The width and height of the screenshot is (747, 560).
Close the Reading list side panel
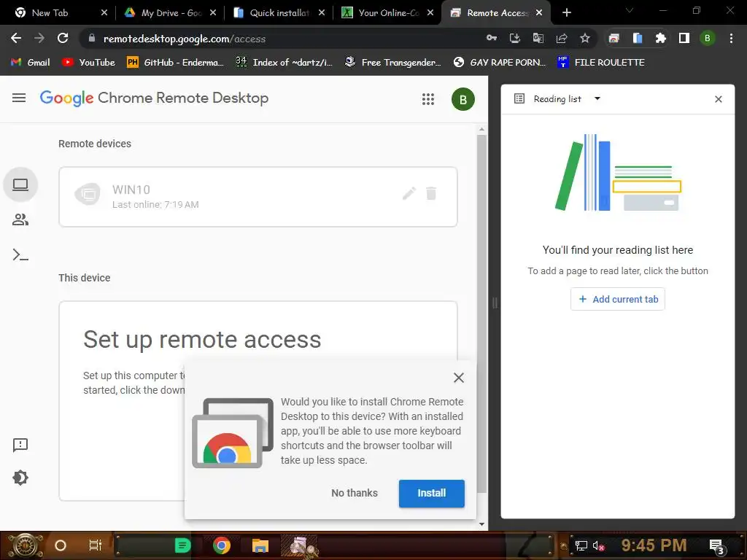pos(719,99)
